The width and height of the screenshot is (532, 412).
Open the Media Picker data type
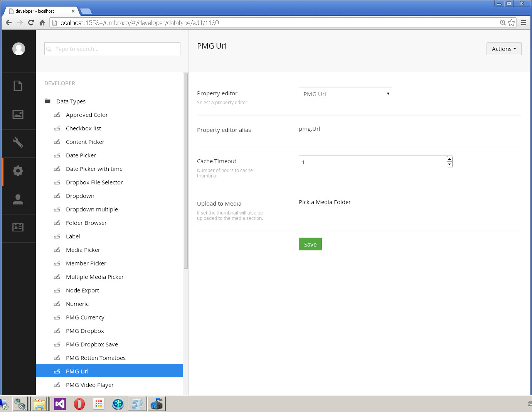[x=83, y=250]
